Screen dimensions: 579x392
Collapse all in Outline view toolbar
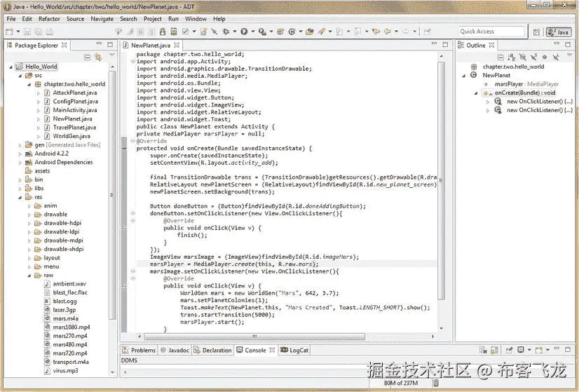500,58
